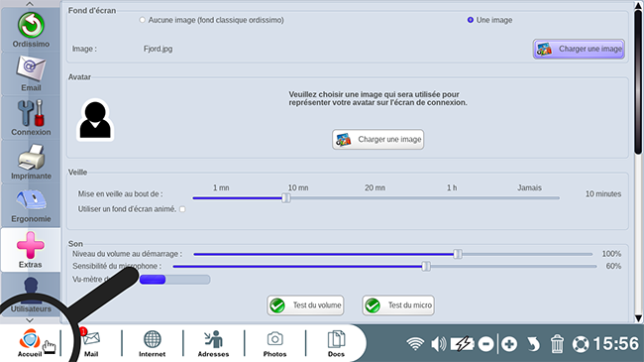The image size is (644, 362).
Task: Toggle 'Utiliser un fond d'écran animé' checkbox
Action: tap(182, 209)
